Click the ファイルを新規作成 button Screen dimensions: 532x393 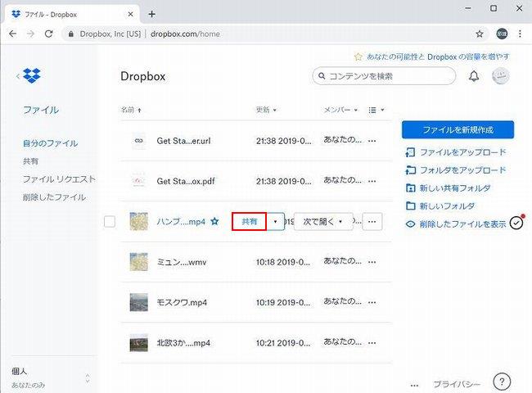click(x=458, y=129)
